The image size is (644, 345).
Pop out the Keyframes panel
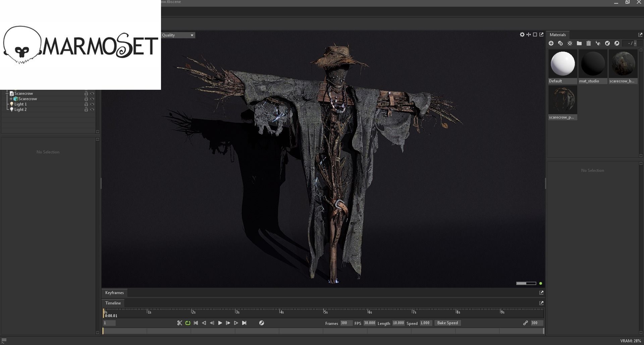tap(541, 293)
